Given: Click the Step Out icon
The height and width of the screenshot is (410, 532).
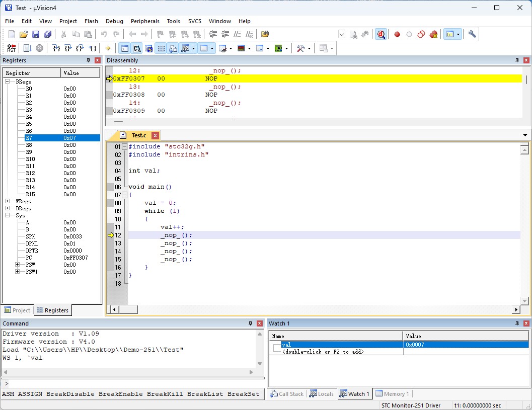Looking at the screenshot, I should [80, 48].
